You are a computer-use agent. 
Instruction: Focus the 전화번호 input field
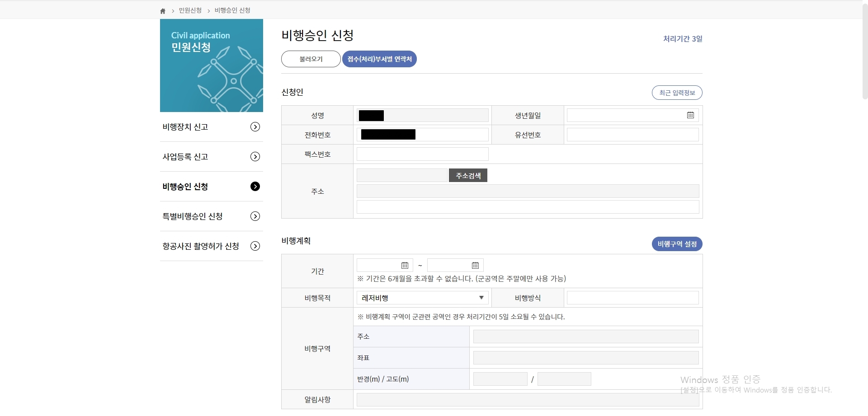click(x=422, y=135)
